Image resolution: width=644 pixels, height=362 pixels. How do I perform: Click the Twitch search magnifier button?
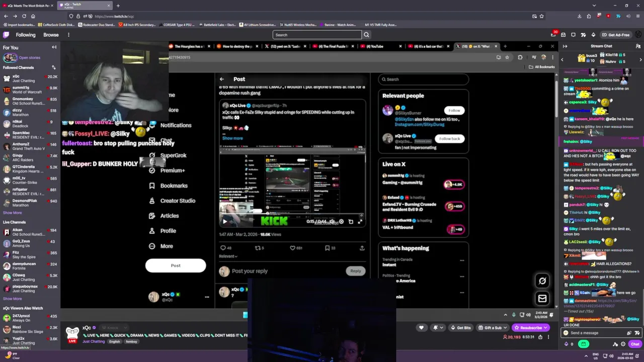(366, 35)
